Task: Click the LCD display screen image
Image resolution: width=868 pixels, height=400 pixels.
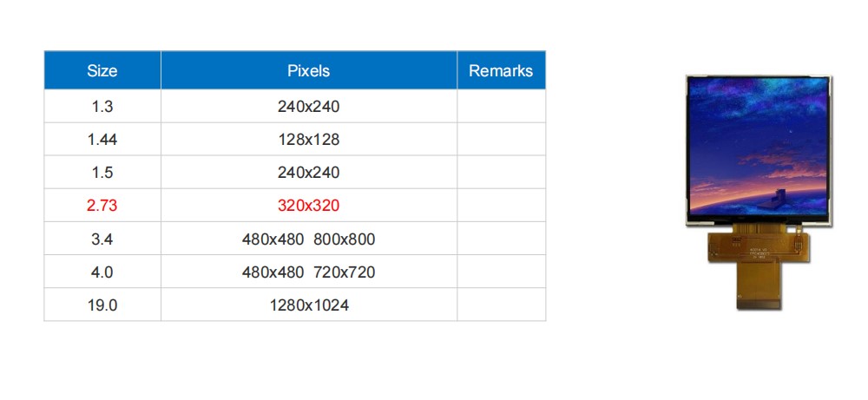Action: pyautogui.click(x=758, y=148)
